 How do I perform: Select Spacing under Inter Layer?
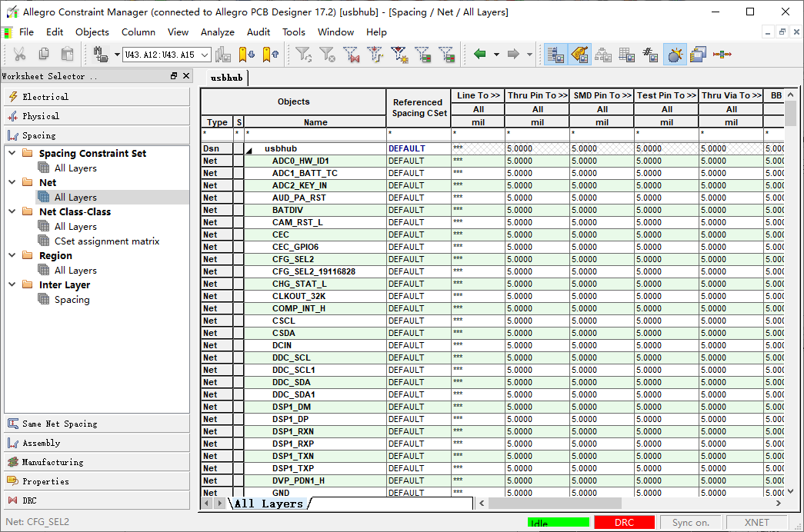pyautogui.click(x=72, y=299)
